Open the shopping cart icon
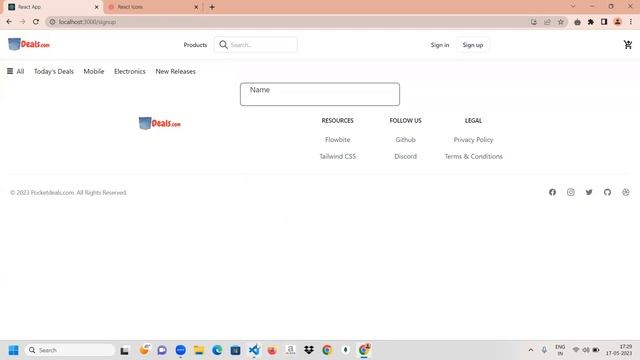The width and height of the screenshot is (640, 360). (628, 44)
